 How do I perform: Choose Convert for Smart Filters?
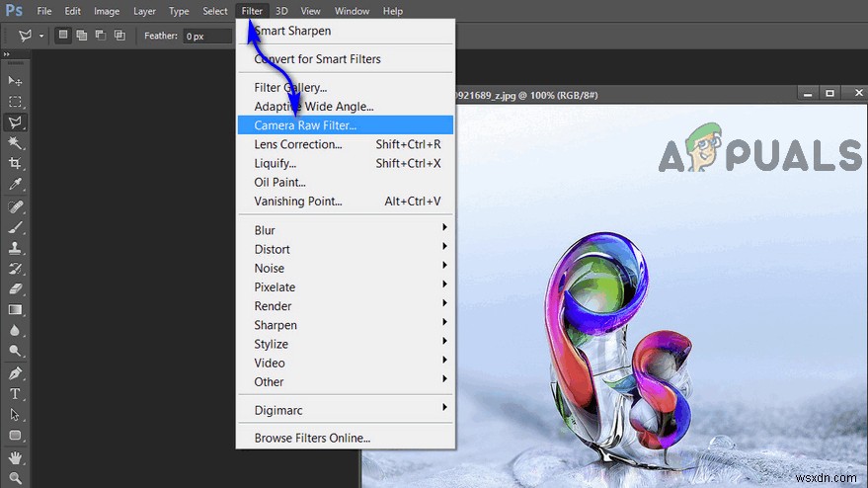346,59
